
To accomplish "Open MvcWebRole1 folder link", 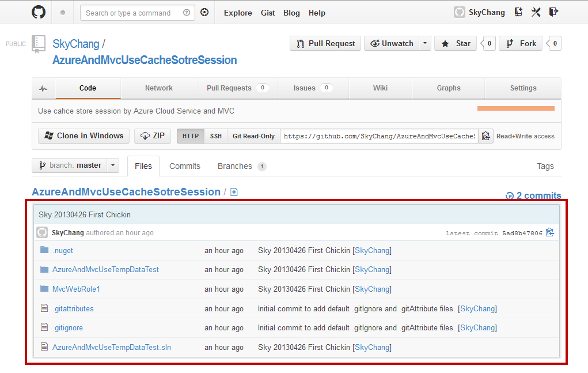I will pos(76,289).
